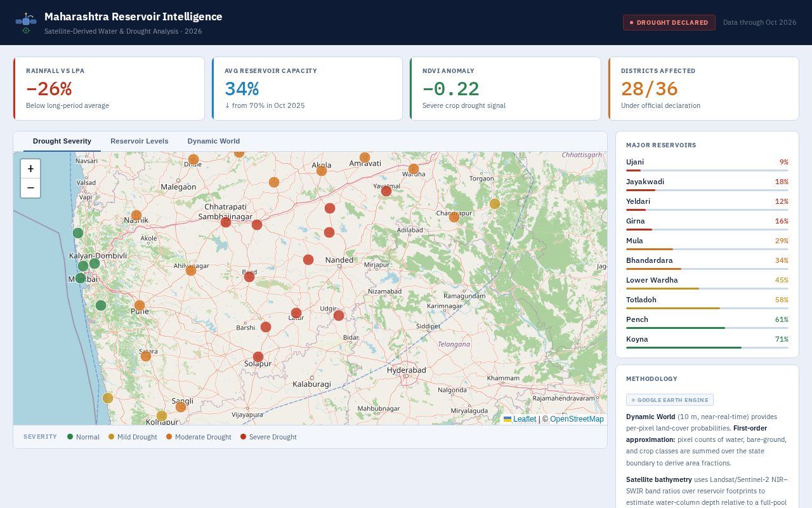Click the red marker at Yavatmal

[386, 191]
